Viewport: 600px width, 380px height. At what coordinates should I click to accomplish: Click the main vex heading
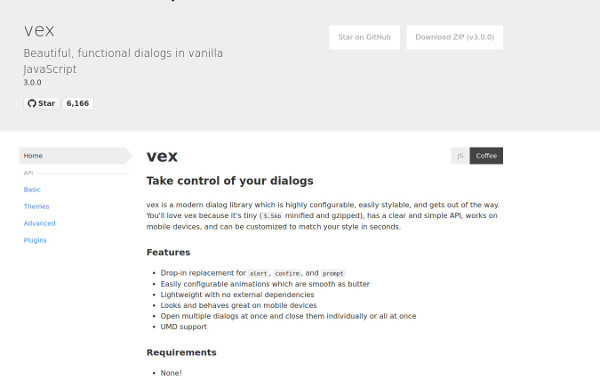click(x=162, y=156)
